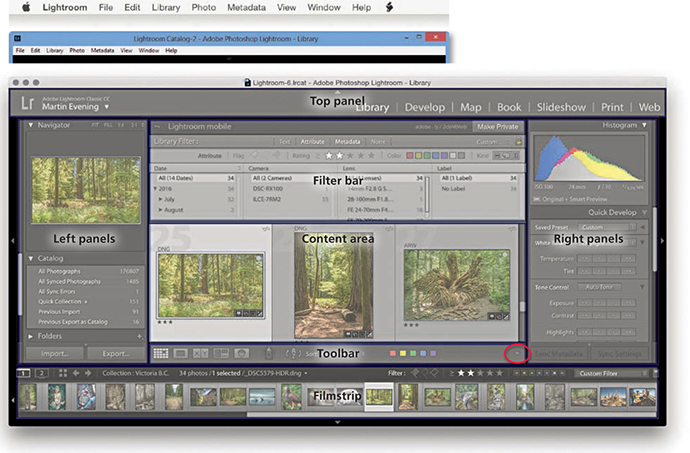Open Survey view in the toolbar
This screenshot has height=453, width=690.
(x=221, y=353)
